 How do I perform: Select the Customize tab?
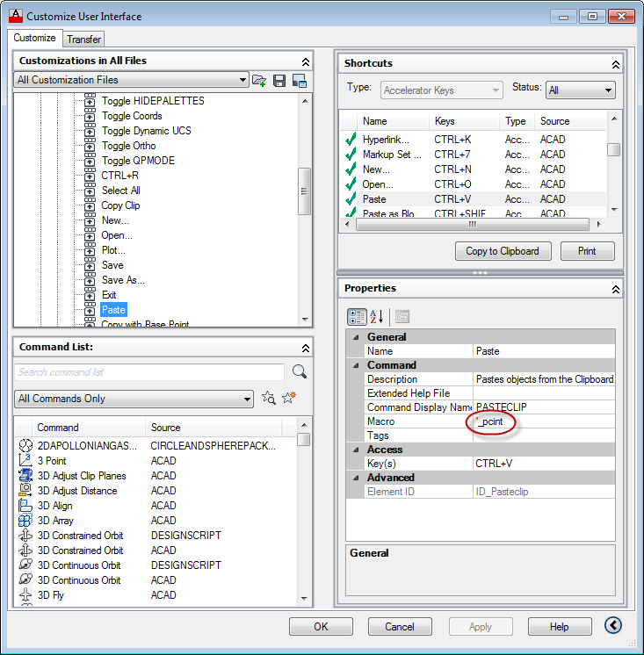point(35,38)
